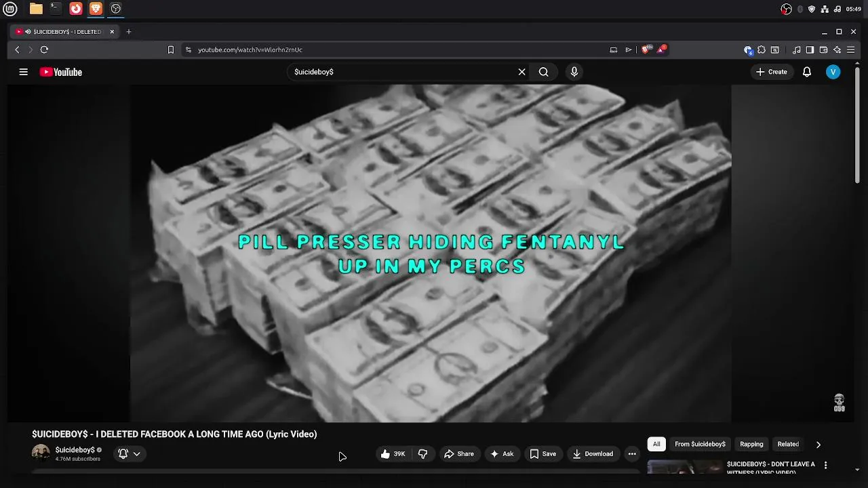Click the G59 watermark in video corner
Image resolution: width=868 pixels, height=488 pixels.
[x=840, y=403]
